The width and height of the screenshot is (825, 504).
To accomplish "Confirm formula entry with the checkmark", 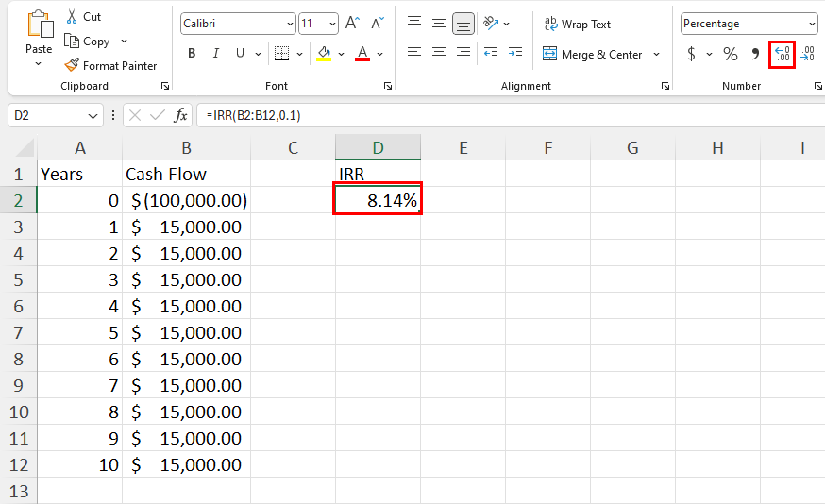I will point(158,115).
